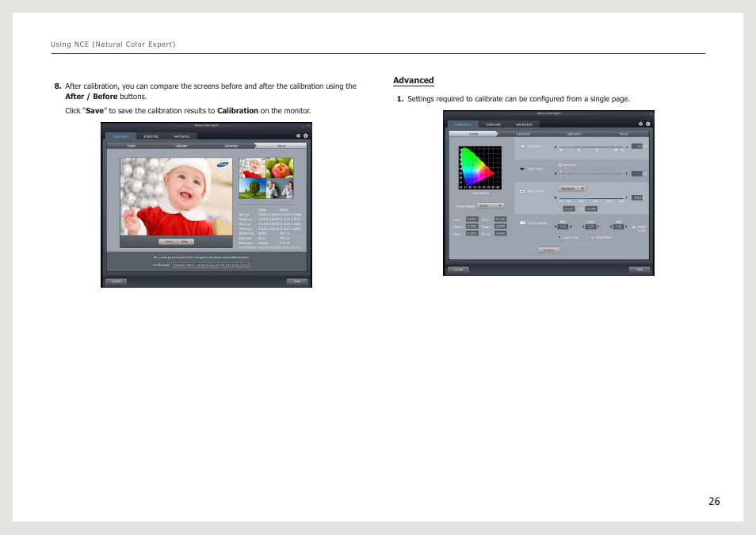Image resolution: width=756 pixels, height=535 pixels.
Task: Increase Green gamma with the right arrow
Action: point(598,227)
